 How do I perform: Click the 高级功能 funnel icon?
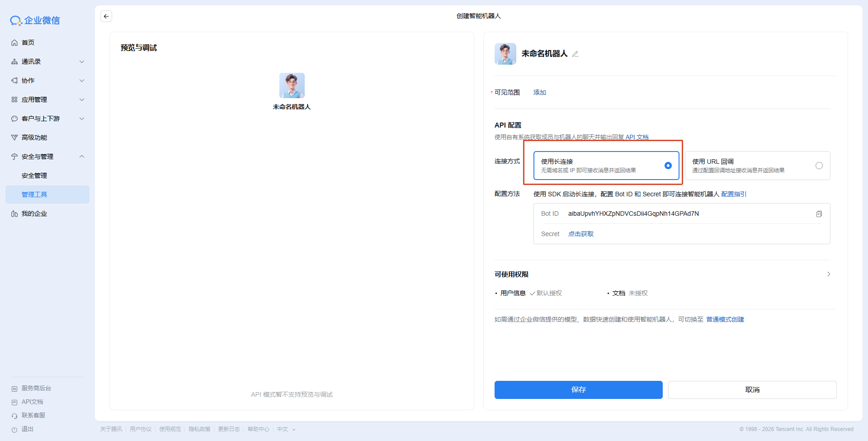tap(14, 138)
